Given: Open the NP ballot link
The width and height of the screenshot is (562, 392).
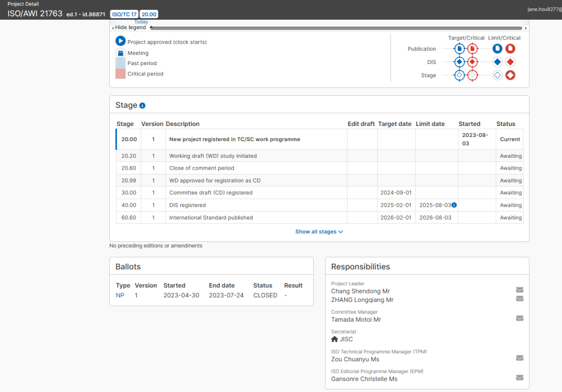Looking at the screenshot, I should coord(120,295).
